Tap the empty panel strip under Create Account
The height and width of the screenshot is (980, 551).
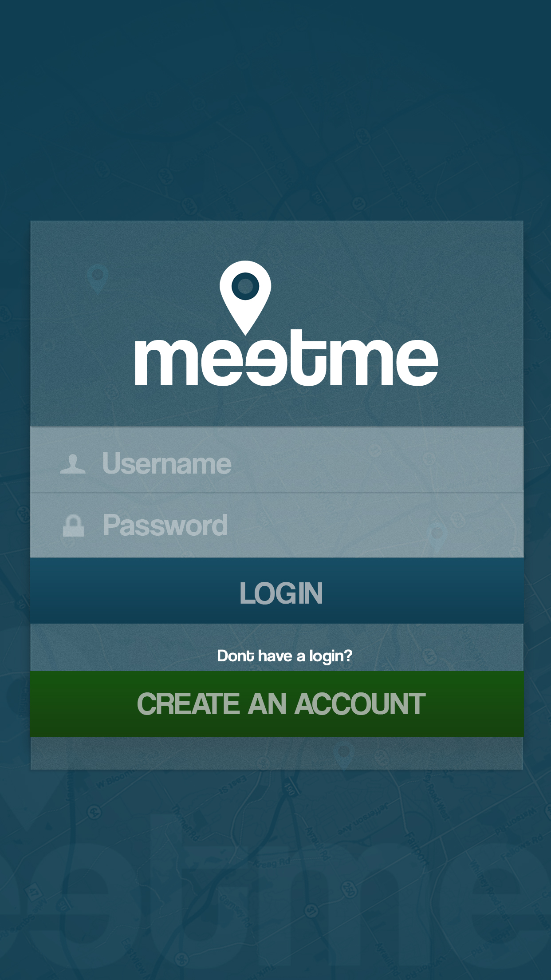tap(277, 753)
